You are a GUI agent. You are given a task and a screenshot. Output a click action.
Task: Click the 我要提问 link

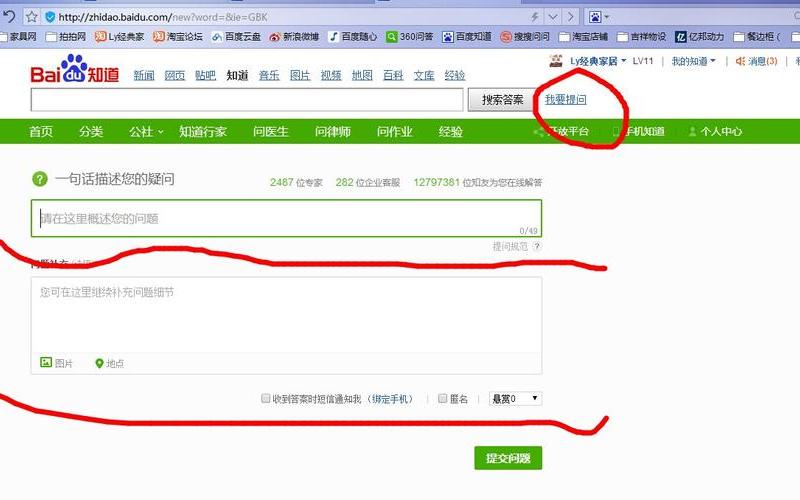565,99
